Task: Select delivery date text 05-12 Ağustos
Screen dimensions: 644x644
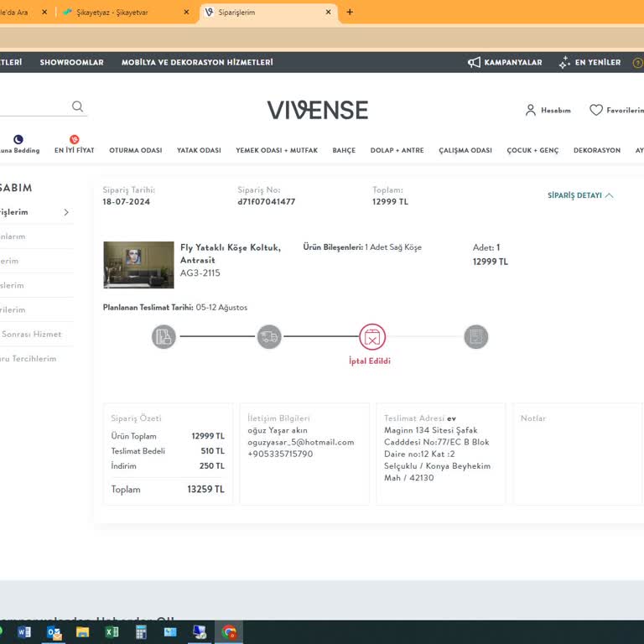Action: tap(221, 307)
